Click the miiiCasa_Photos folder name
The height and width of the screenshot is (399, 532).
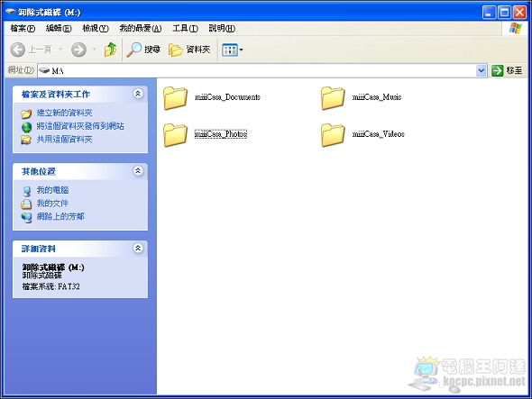(221, 134)
